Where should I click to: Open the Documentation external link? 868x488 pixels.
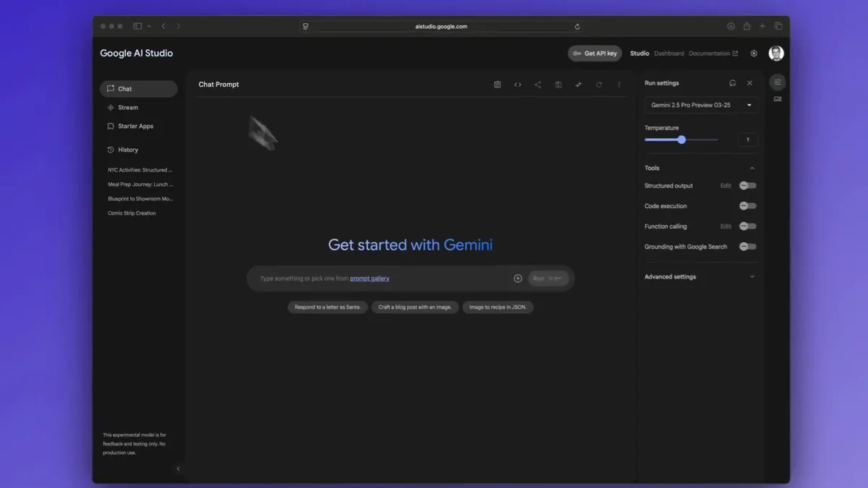point(713,53)
